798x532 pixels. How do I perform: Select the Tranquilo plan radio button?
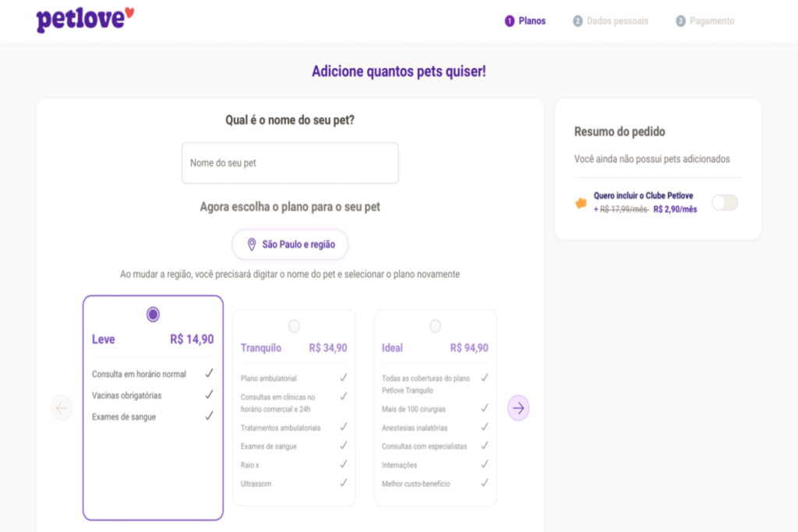pyautogui.click(x=294, y=325)
